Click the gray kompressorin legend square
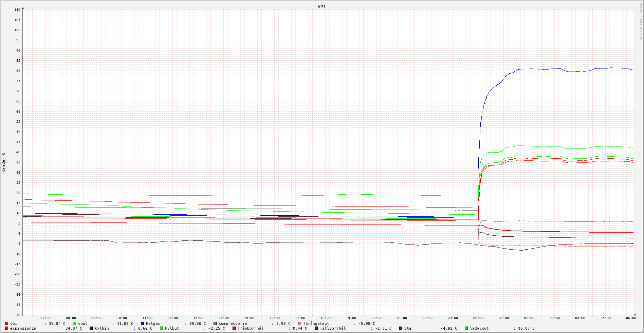 pos(215,324)
